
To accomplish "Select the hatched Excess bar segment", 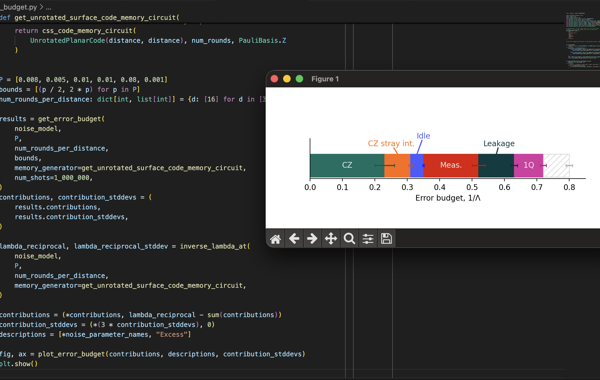I will [x=556, y=165].
